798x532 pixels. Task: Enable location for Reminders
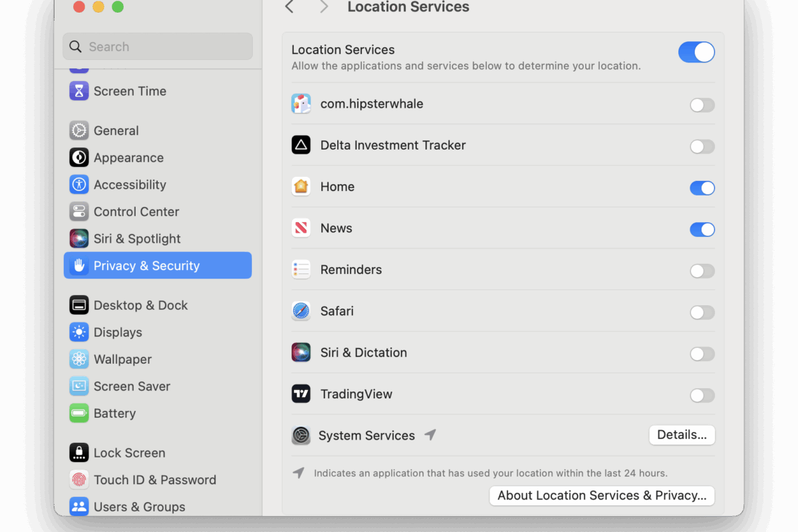tap(702, 271)
